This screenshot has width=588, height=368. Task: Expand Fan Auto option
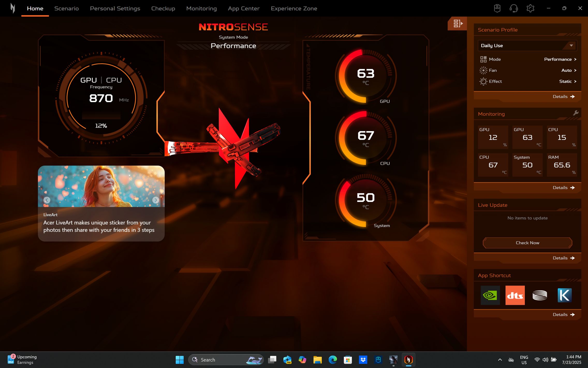click(x=569, y=70)
